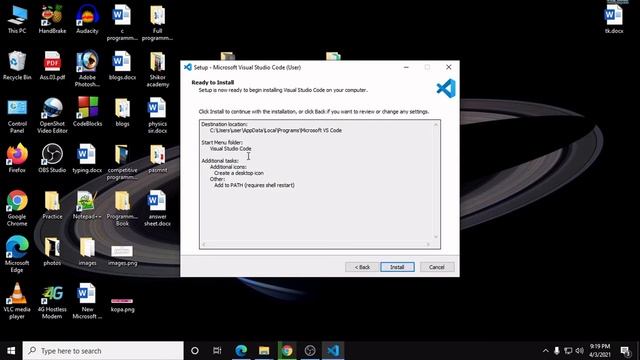Select the Practice folder
This screenshot has height=360, width=640.
[52, 205]
